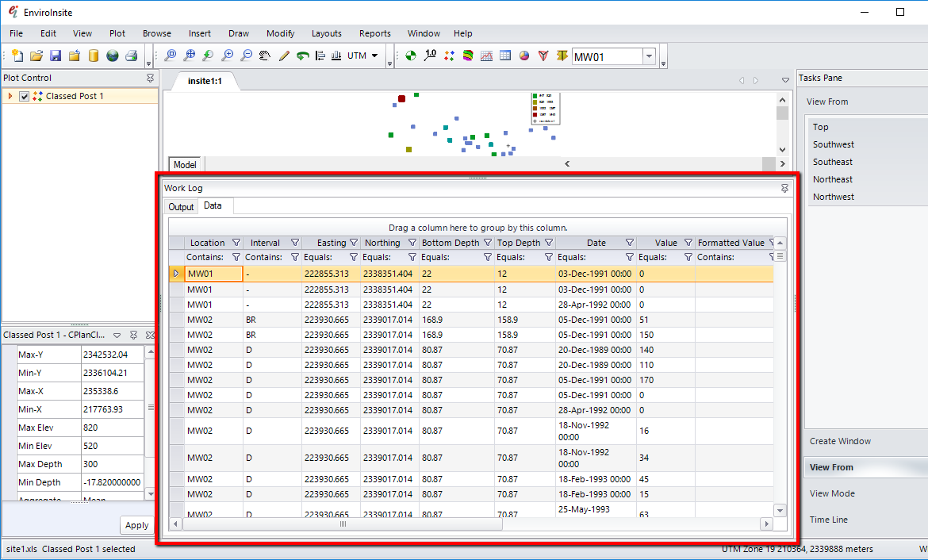Click the Save disk icon in toolbar
Viewport: 928px width, 560px height.
point(56,56)
